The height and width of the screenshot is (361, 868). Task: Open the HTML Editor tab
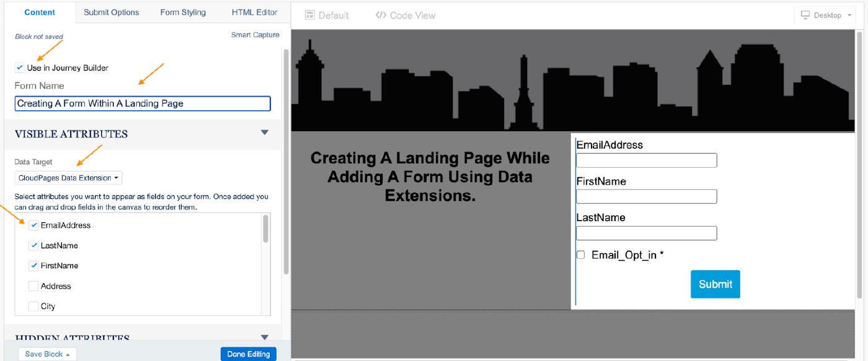[x=254, y=12]
